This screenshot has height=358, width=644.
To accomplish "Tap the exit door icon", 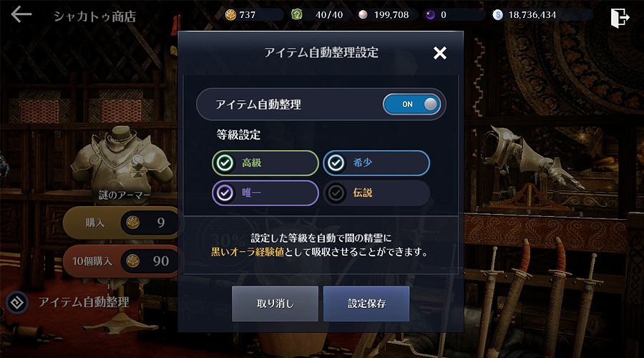I will pyautogui.click(x=620, y=18).
